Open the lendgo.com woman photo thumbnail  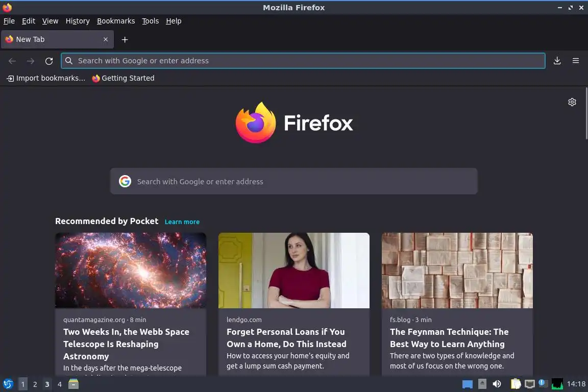click(x=293, y=271)
